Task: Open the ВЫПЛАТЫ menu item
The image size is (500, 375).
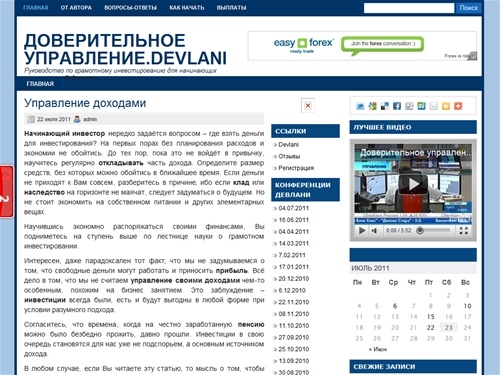Action: coord(231,7)
